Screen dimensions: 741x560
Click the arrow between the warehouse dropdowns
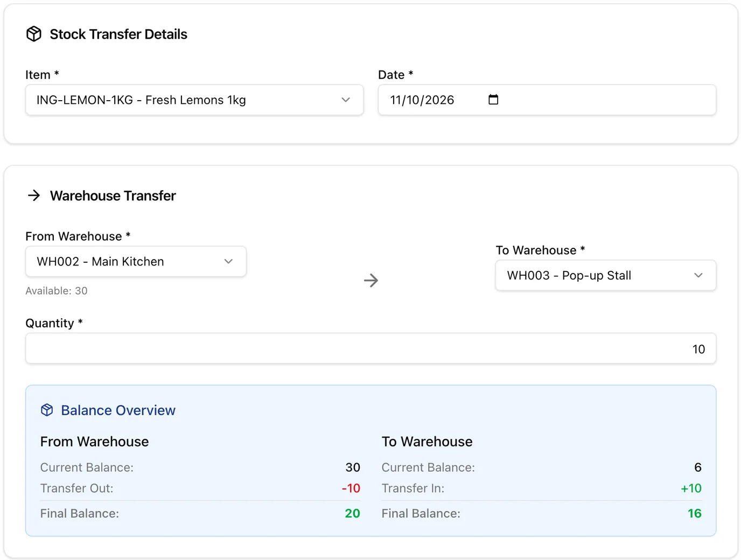371,280
